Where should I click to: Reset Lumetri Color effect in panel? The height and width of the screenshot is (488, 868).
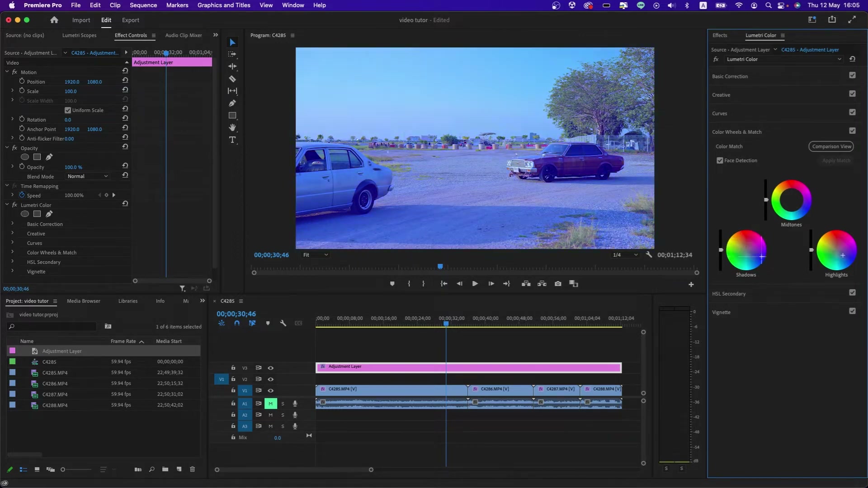(852, 59)
